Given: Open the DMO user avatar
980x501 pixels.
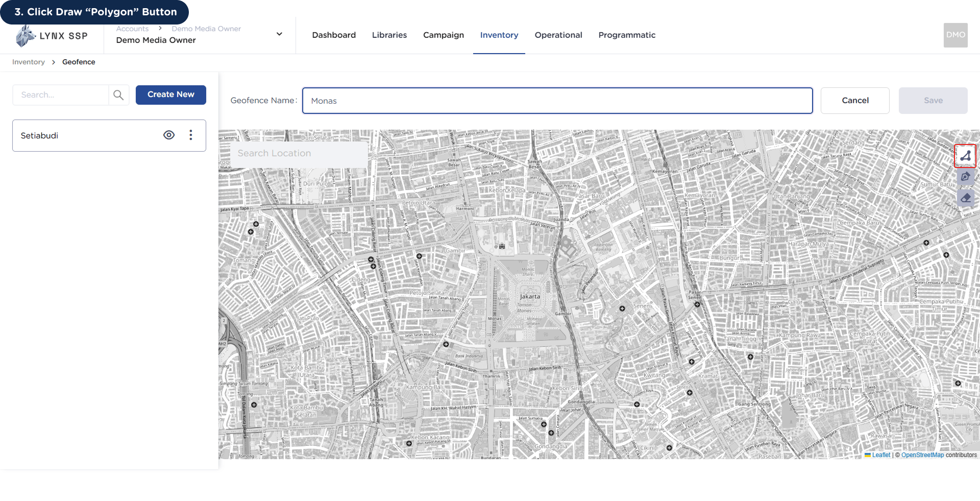Looking at the screenshot, I should (x=955, y=35).
